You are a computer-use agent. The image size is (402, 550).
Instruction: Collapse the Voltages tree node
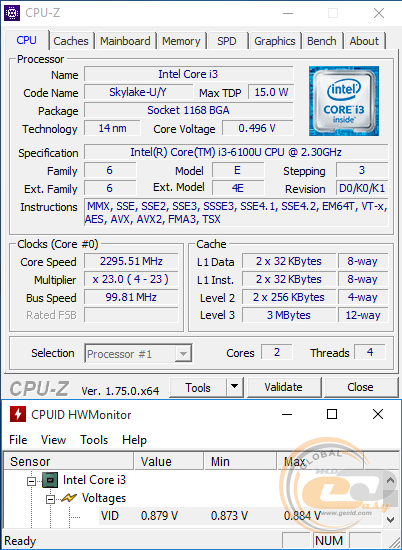[x=51, y=499]
